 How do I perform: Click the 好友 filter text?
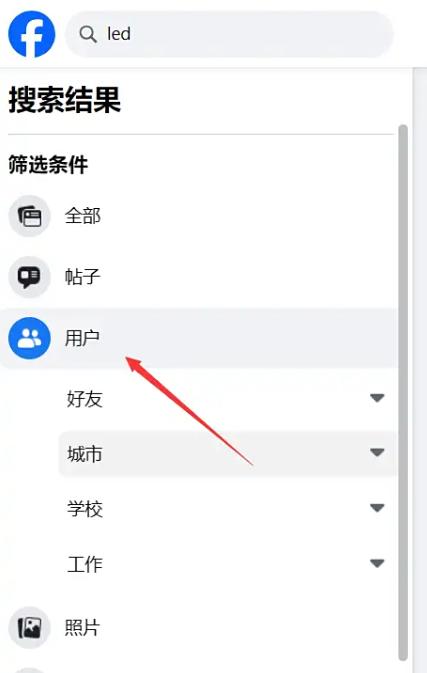click(x=85, y=399)
